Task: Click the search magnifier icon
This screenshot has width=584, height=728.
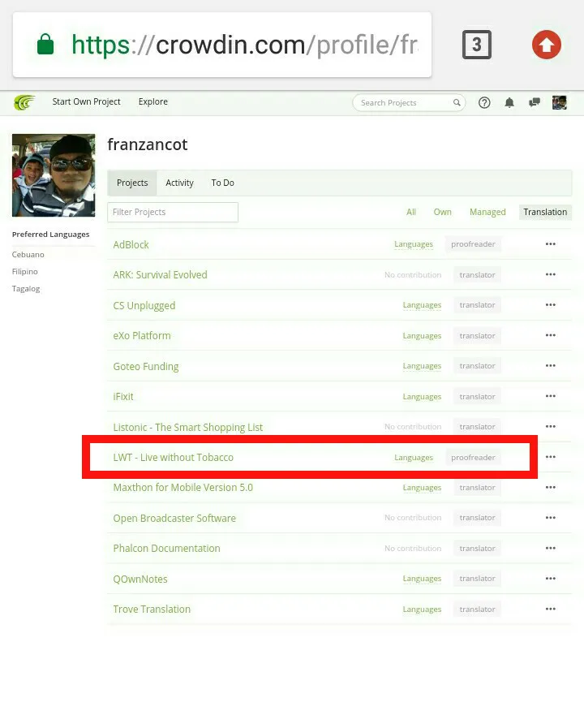Action: pos(457,102)
